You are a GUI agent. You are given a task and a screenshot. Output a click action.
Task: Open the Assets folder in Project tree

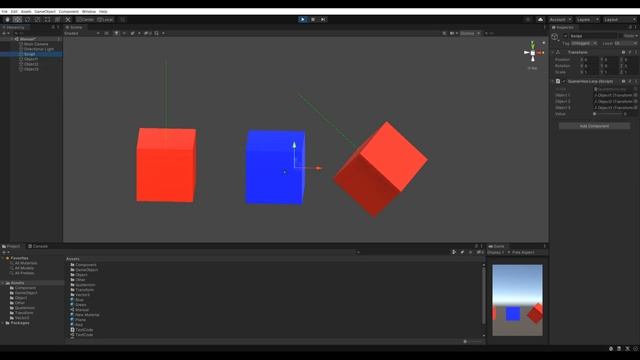pos(17,283)
